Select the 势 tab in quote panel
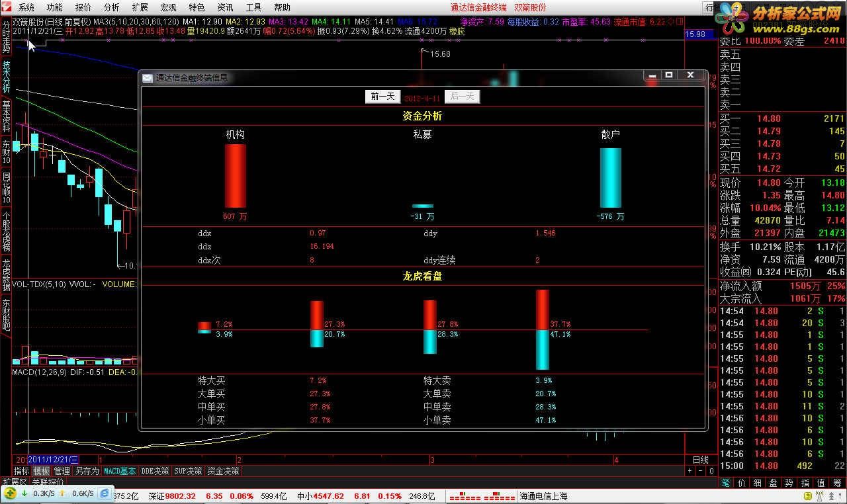 click(x=789, y=483)
